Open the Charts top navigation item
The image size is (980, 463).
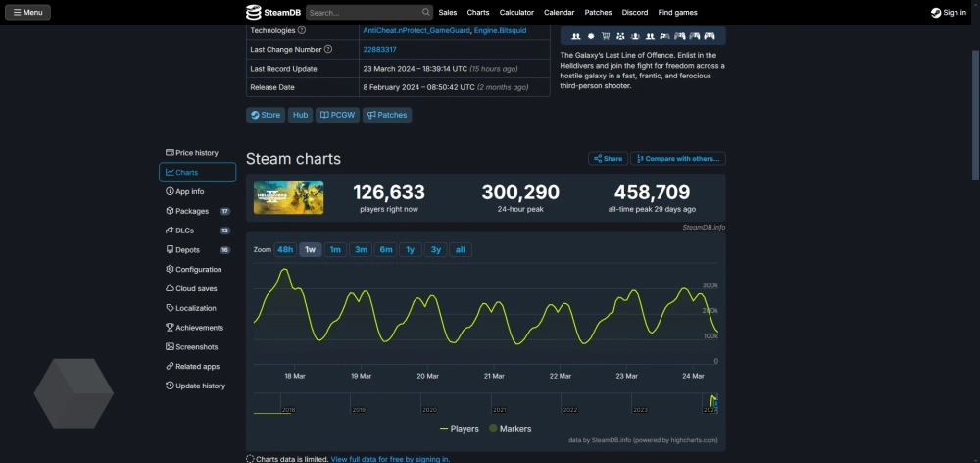pyautogui.click(x=478, y=13)
